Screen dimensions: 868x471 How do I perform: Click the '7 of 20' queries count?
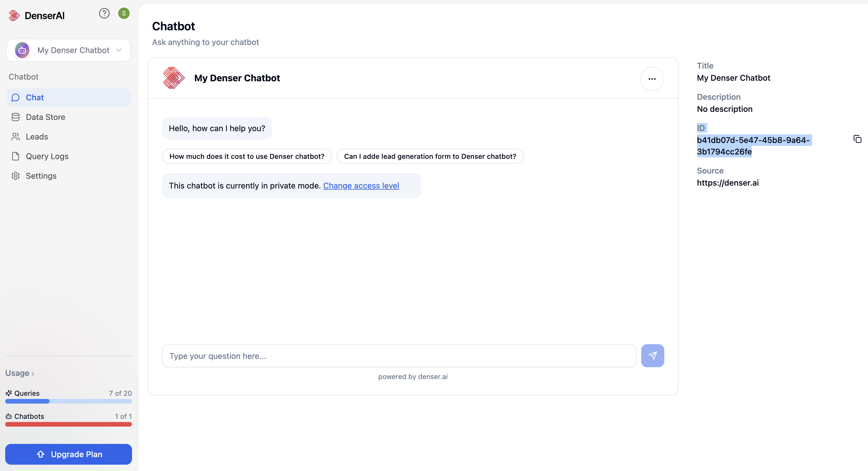click(120, 393)
